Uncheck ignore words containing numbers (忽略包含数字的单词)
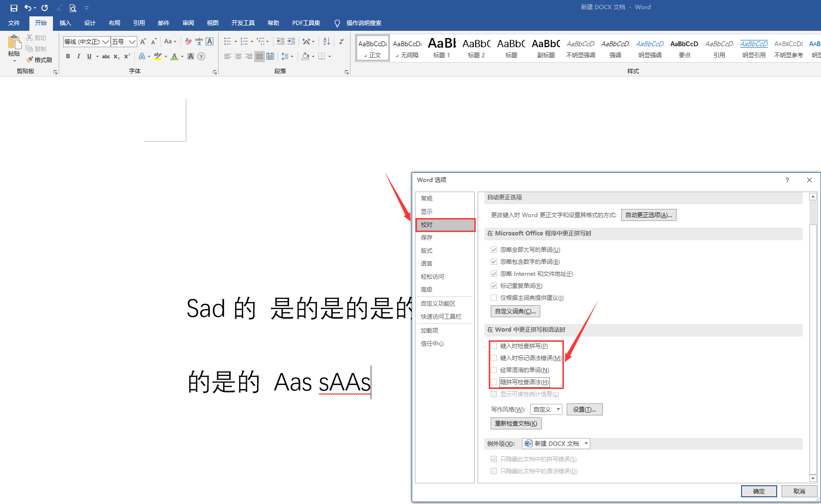The height and width of the screenshot is (504, 821). coord(494,261)
